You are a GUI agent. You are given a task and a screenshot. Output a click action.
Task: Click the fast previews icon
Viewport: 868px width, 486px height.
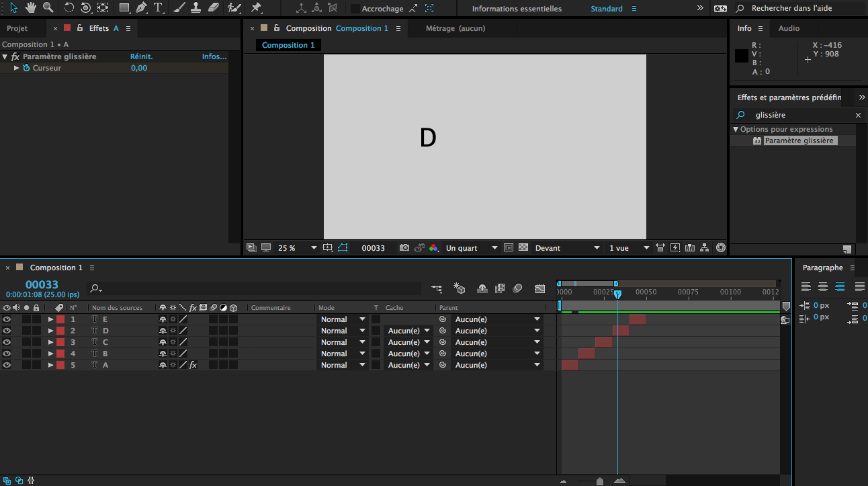pos(675,248)
